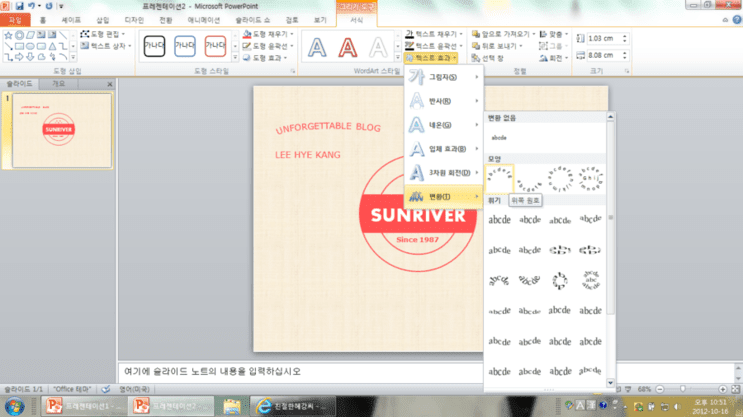Expand the WordArt styles gallery arrow

pyautogui.click(x=398, y=58)
